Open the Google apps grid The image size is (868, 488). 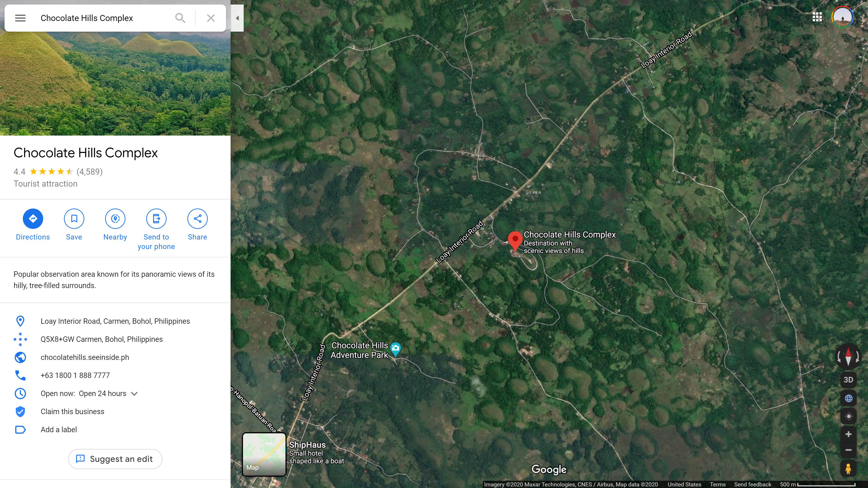[817, 17]
